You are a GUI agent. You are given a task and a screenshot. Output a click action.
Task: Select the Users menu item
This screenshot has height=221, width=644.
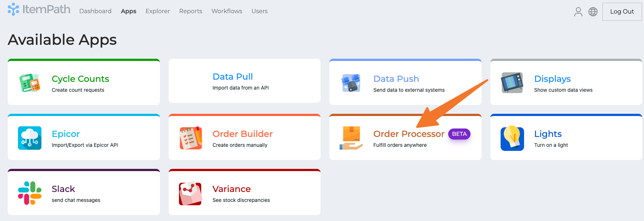click(x=259, y=11)
